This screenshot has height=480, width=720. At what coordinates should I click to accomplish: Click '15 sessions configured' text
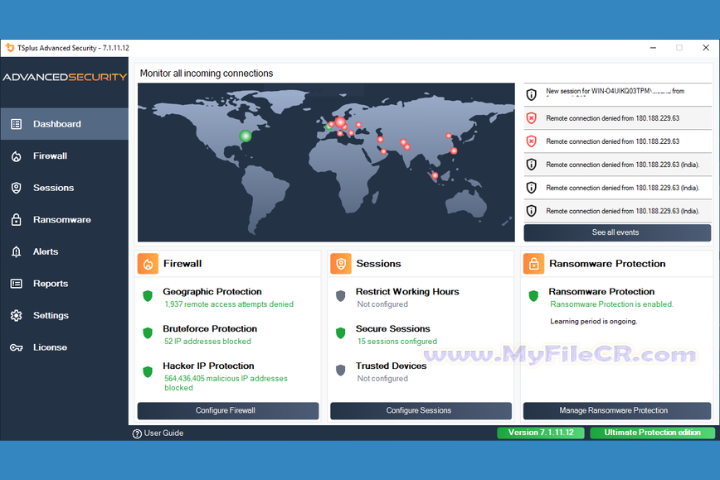(397, 341)
